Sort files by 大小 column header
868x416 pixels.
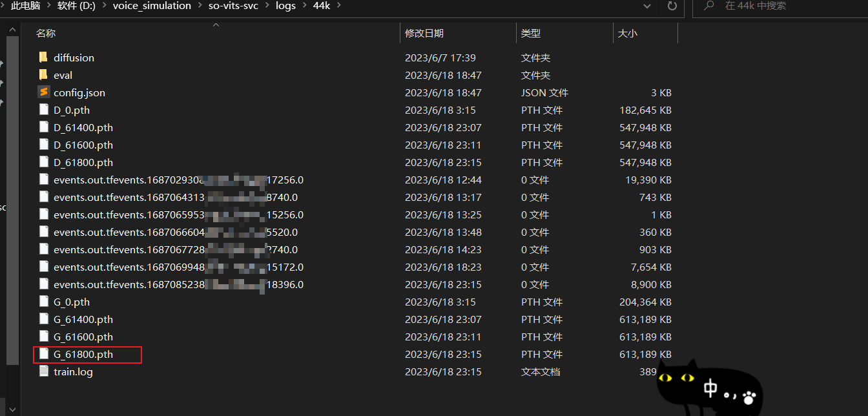[x=627, y=33]
